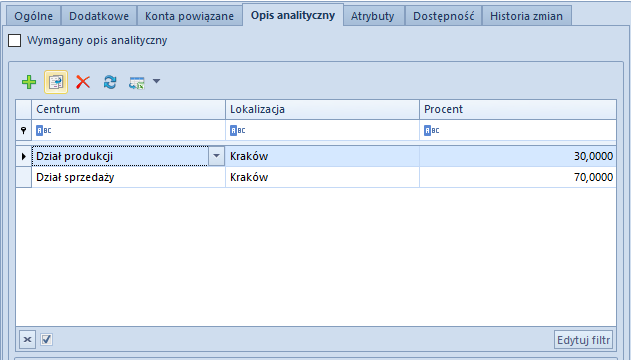The height and width of the screenshot is (360, 631).
Task: Click row selector of Dział sprzedaży row
Action: pos(24,177)
